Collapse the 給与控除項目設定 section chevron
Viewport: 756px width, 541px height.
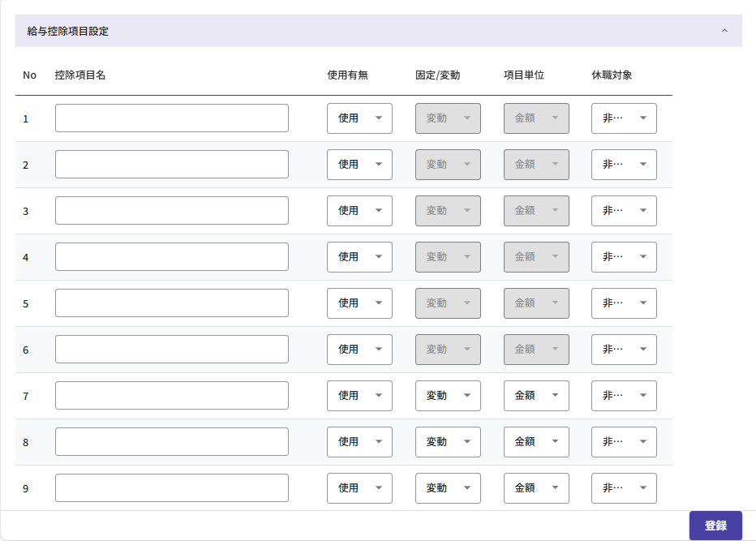pos(724,32)
